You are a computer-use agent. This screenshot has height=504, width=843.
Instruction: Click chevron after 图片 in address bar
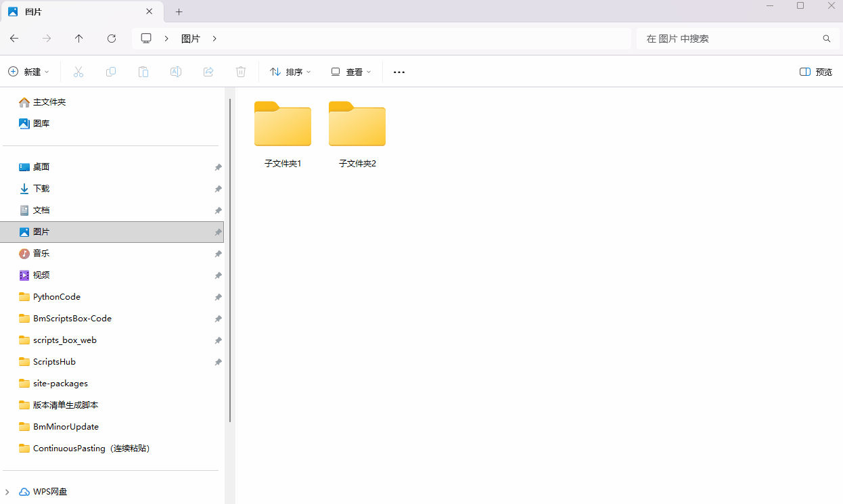click(214, 39)
